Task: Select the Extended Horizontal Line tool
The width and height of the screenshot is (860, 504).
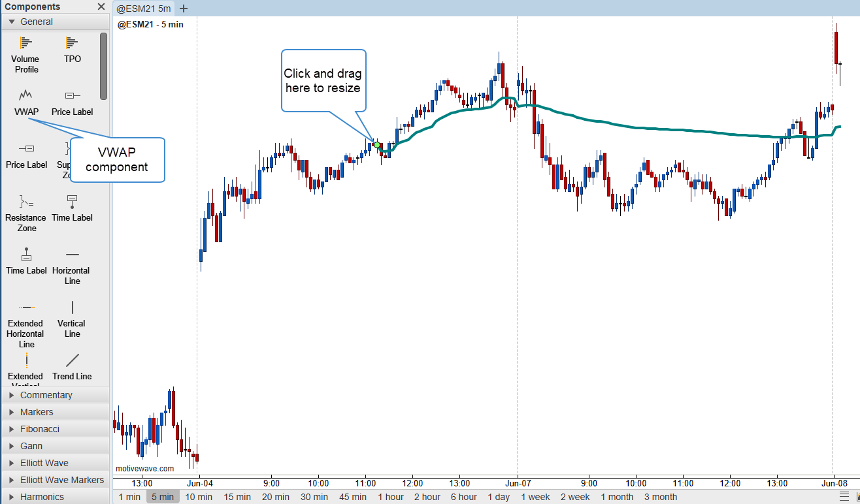Action: [x=26, y=307]
